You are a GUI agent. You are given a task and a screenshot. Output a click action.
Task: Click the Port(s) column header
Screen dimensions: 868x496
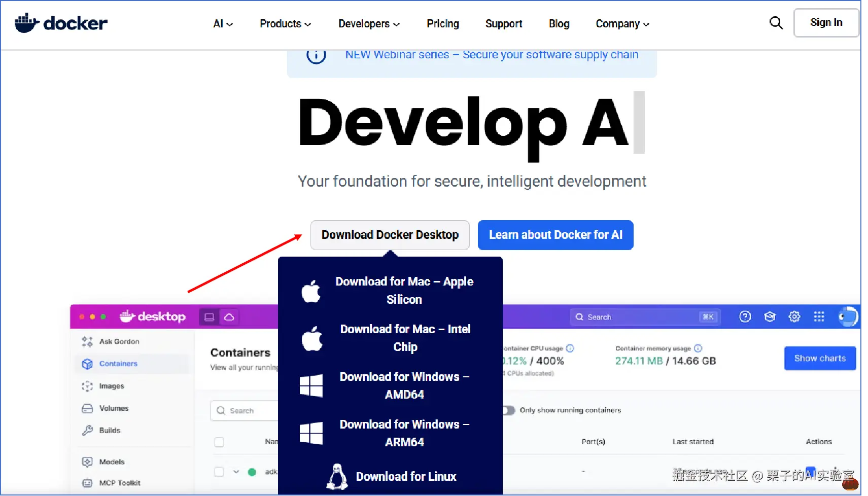coord(593,442)
